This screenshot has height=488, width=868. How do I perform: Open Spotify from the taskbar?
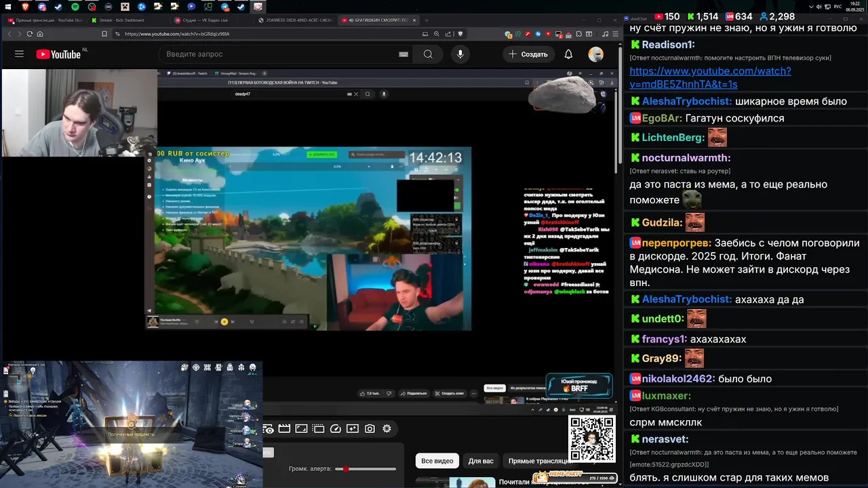[x=75, y=7]
